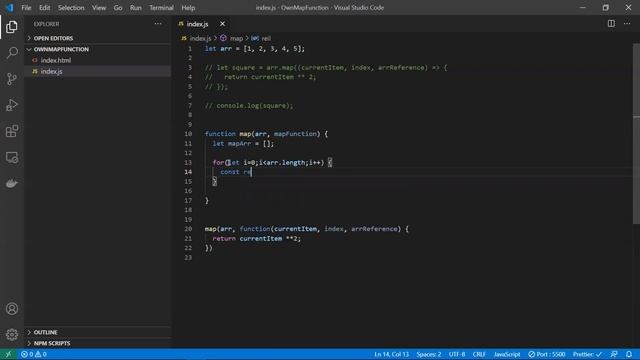This screenshot has height=360, width=640.
Task: Expand the Outline section
Action: coord(45,332)
